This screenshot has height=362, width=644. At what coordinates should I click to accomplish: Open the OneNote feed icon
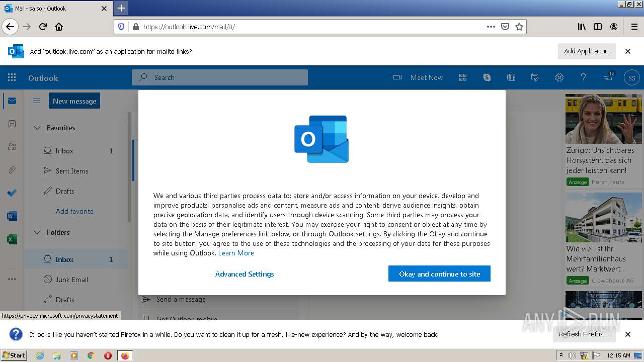pos(511,77)
